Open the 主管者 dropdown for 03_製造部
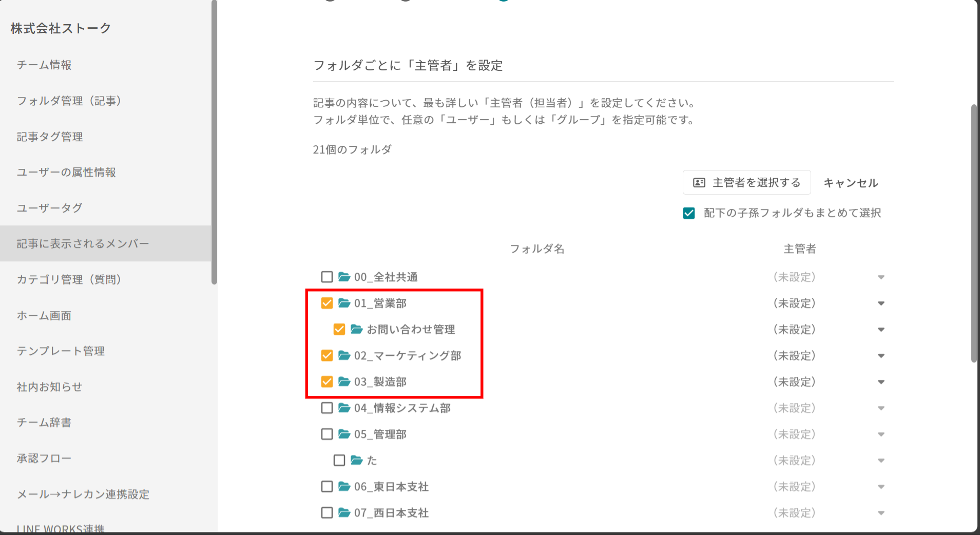 [x=880, y=382]
